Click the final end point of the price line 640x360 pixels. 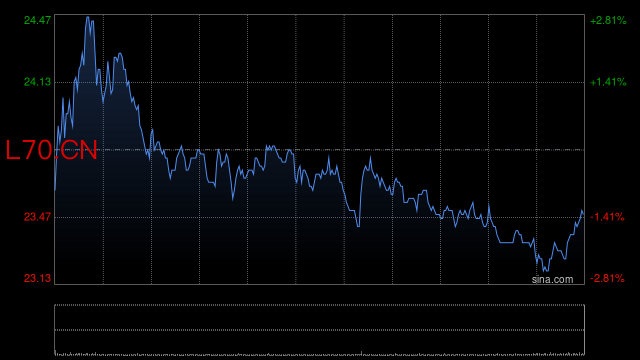pos(584,214)
